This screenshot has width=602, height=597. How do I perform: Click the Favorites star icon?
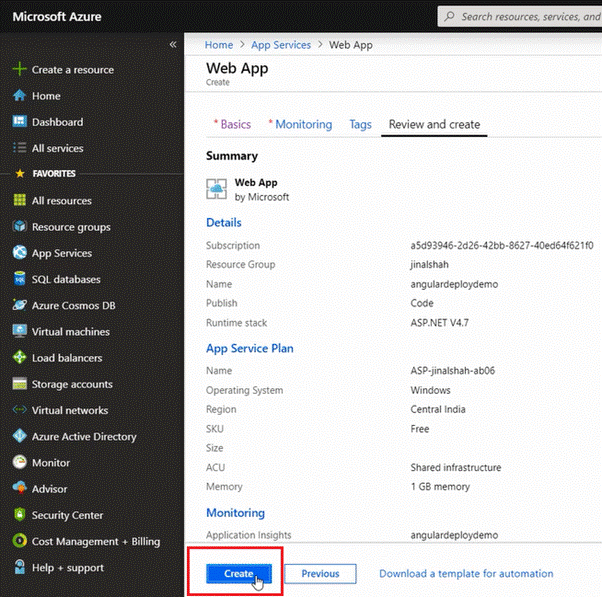20,174
